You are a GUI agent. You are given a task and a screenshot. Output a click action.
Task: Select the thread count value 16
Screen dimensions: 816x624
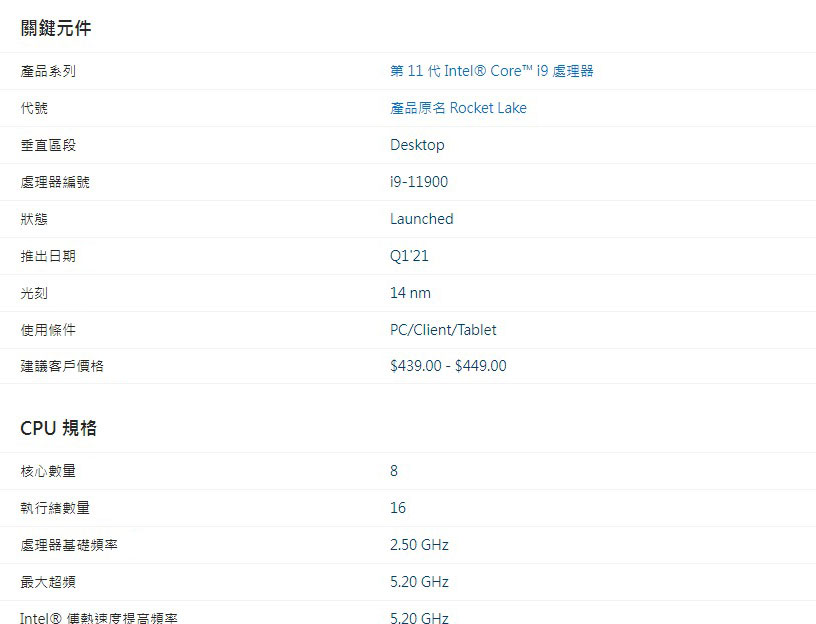[398, 507]
